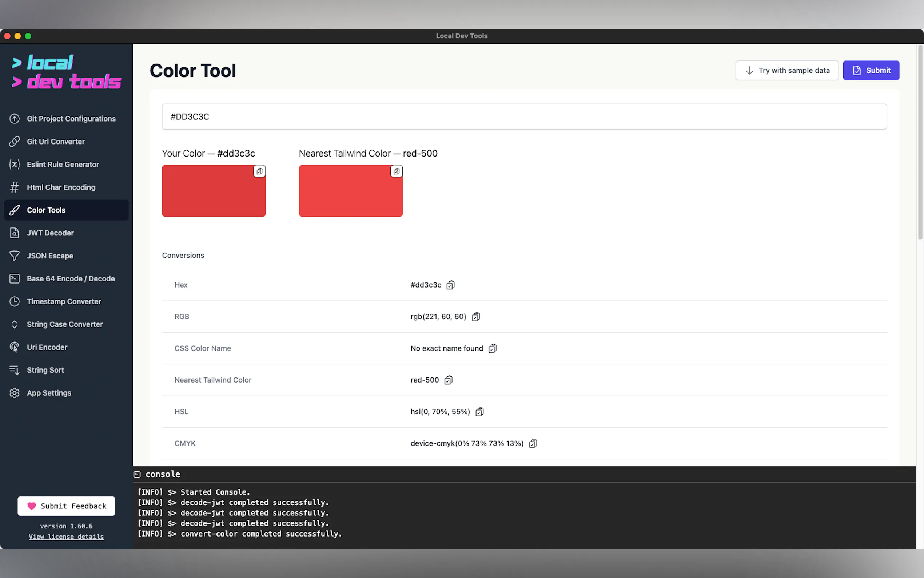This screenshot has height=578, width=924.
Task: Click the 'device-cmyk(0% 73% 73% 13%)' value
Action: pyautogui.click(x=467, y=443)
